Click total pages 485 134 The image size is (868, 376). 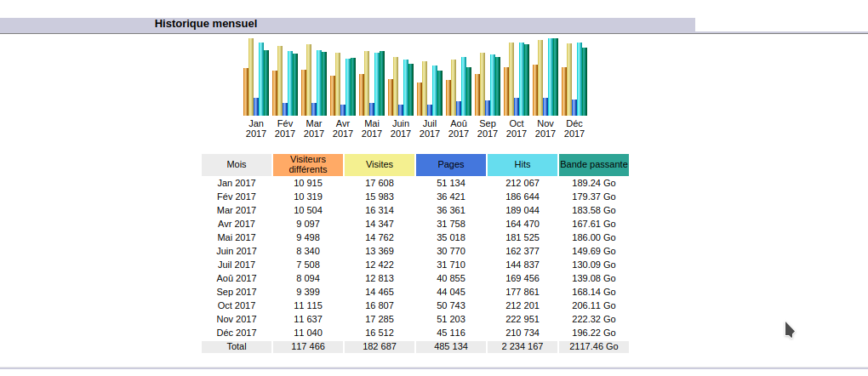(x=451, y=346)
